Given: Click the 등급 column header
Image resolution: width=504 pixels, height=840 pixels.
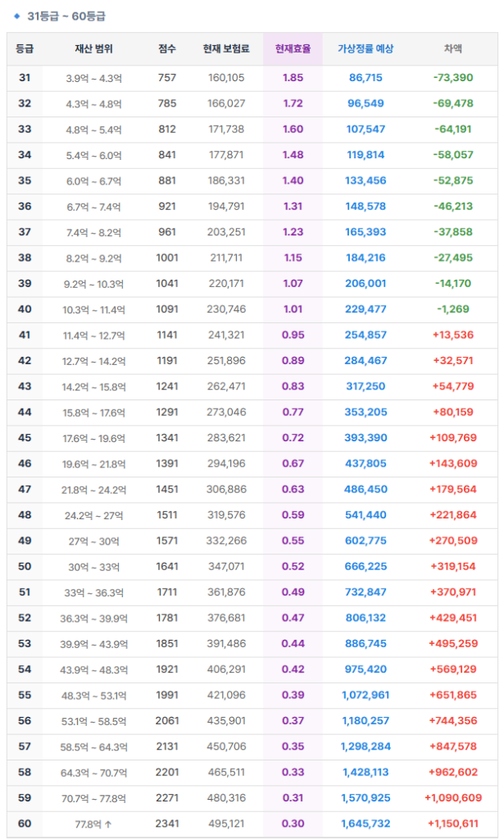Looking at the screenshot, I should click(x=24, y=49).
